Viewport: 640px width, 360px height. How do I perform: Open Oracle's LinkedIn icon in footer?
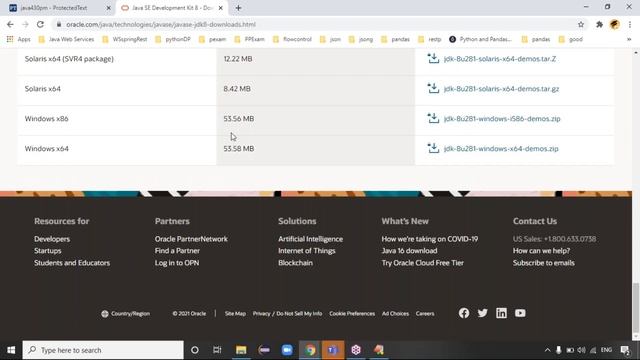(501, 313)
